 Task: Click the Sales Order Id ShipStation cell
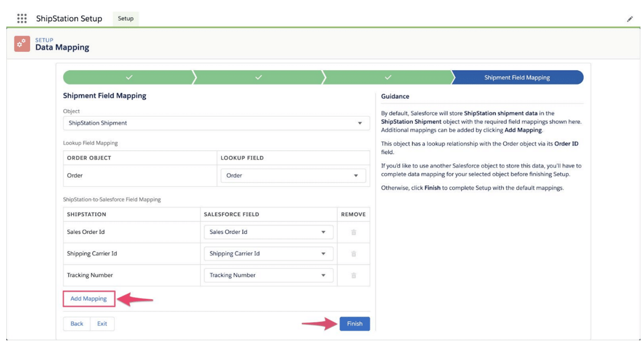coord(132,232)
